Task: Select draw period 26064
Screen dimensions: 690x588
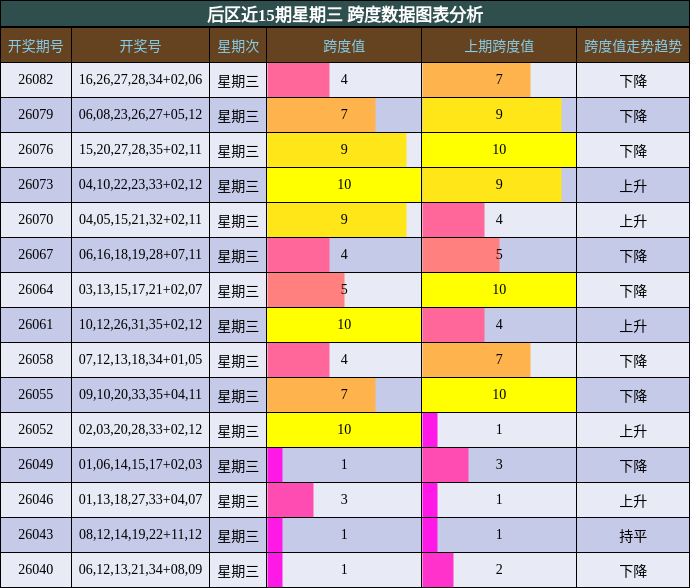Action: 36,290
